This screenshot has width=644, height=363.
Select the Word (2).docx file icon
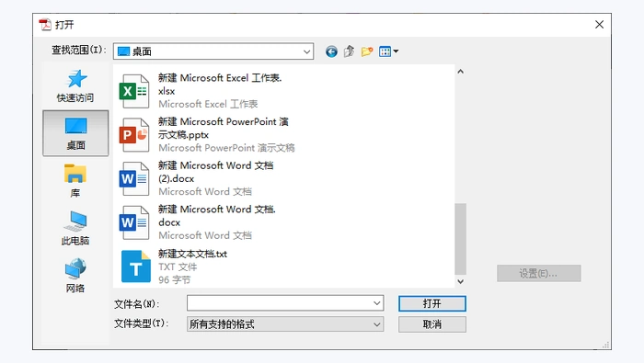[134, 178]
